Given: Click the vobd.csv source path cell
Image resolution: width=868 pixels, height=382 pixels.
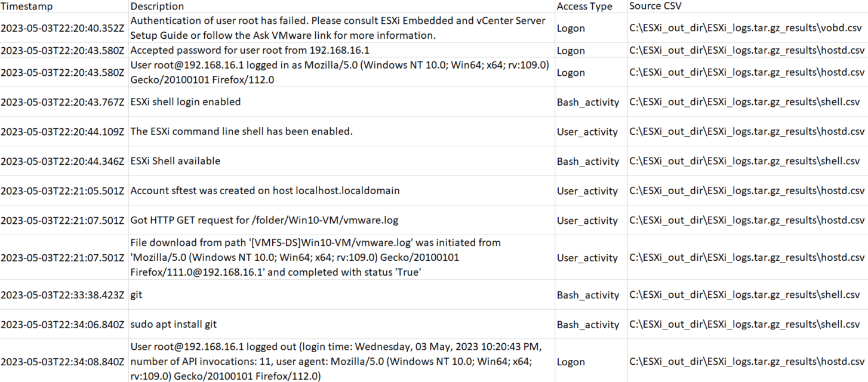Looking at the screenshot, I should [746, 28].
